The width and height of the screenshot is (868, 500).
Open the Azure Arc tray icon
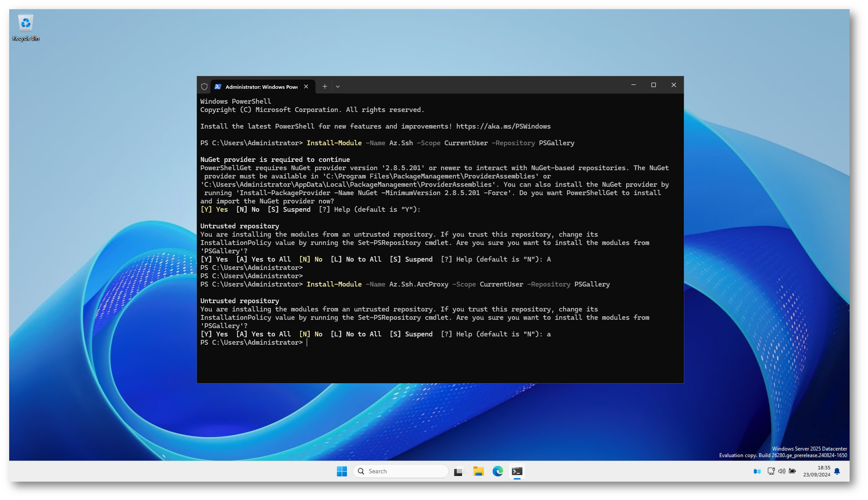coord(757,471)
